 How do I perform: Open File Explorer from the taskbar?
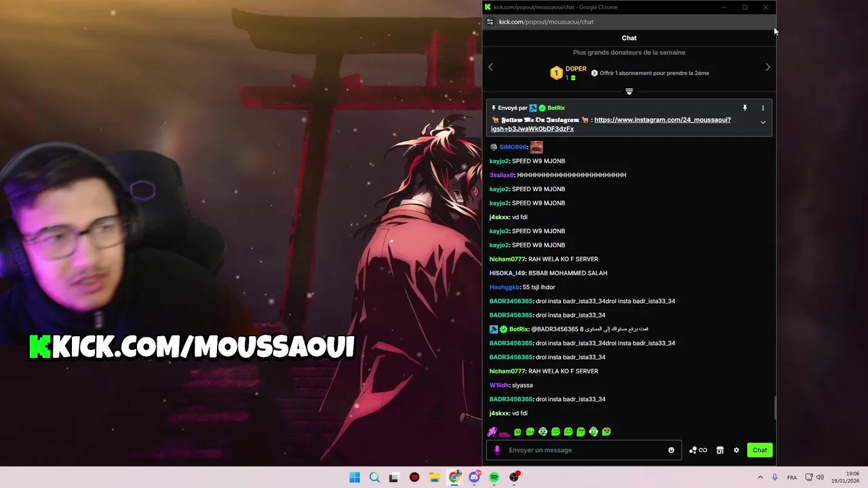pos(434,478)
